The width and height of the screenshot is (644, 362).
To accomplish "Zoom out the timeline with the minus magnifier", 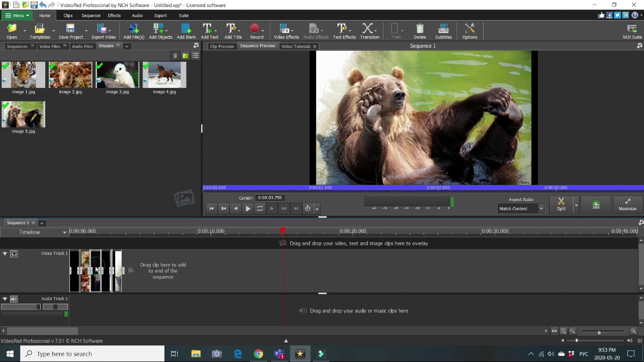I will tap(573, 331).
